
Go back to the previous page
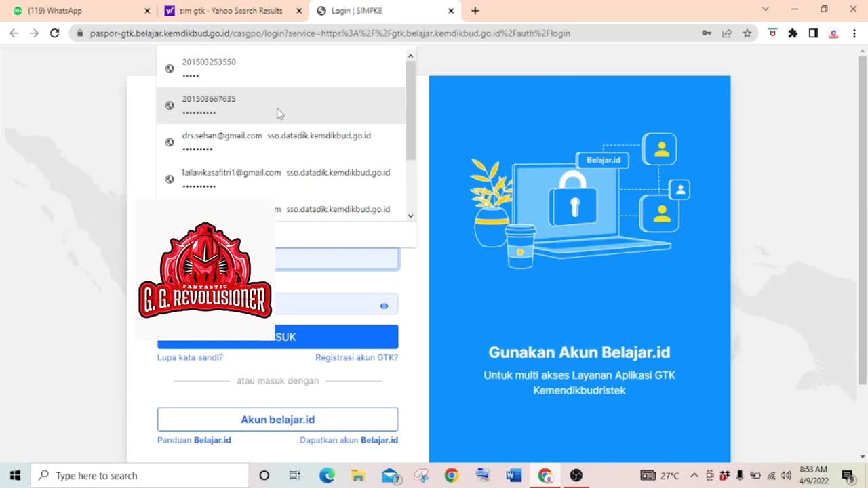click(x=14, y=33)
